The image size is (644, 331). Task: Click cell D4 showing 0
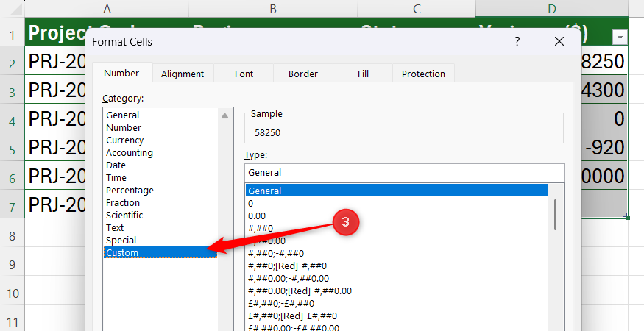(604, 118)
